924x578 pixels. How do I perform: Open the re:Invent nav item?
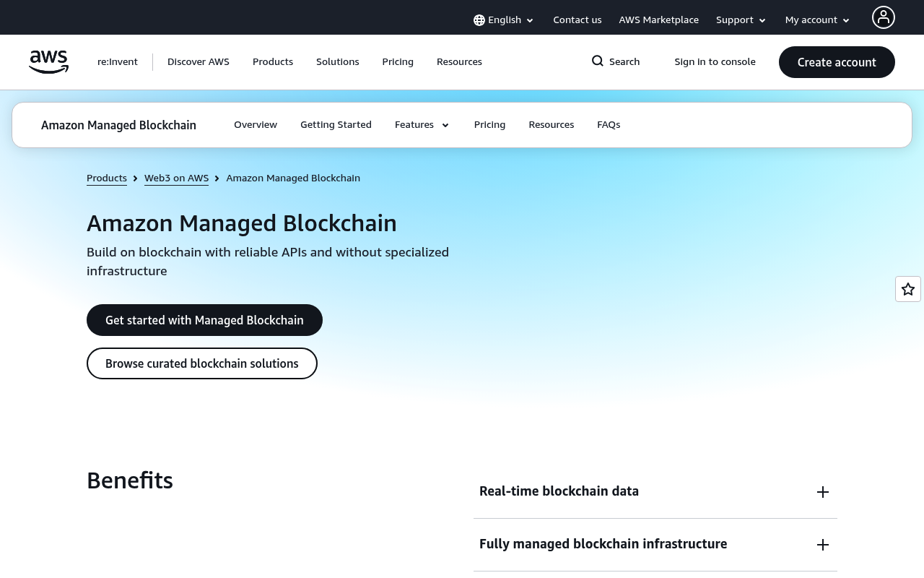pyautogui.click(x=118, y=62)
